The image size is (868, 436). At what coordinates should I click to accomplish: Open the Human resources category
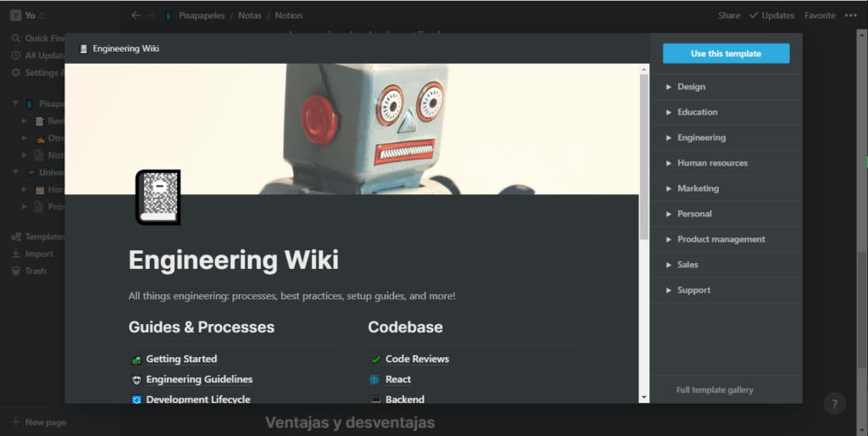coord(712,163)
